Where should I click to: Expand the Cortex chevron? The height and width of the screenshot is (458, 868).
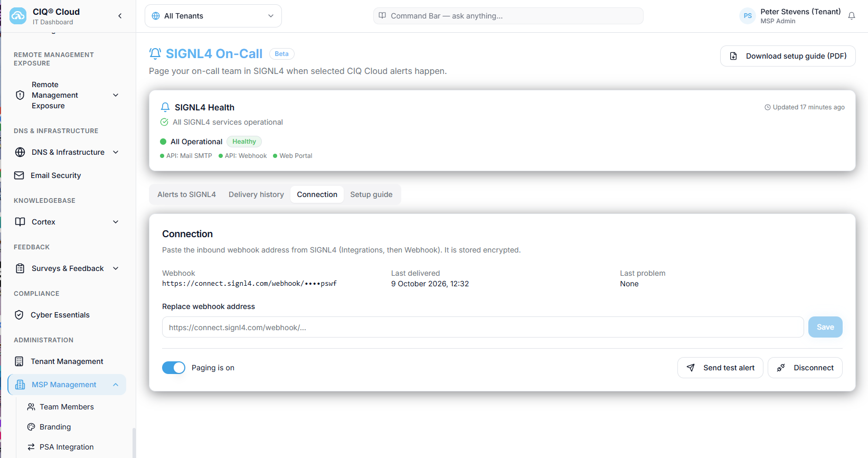click(116, 222)
